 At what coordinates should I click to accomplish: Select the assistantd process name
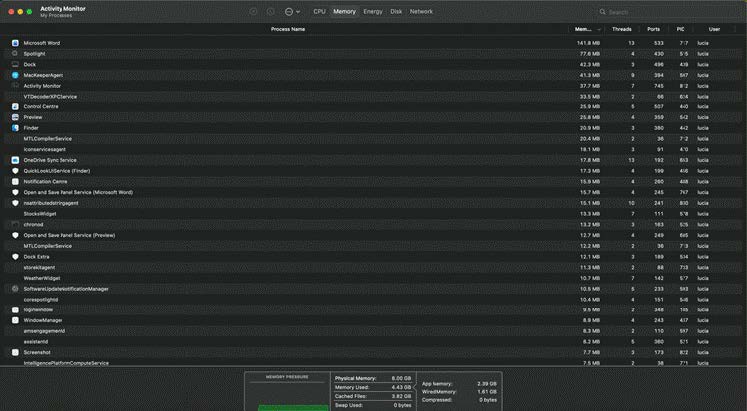coord(36,341)
